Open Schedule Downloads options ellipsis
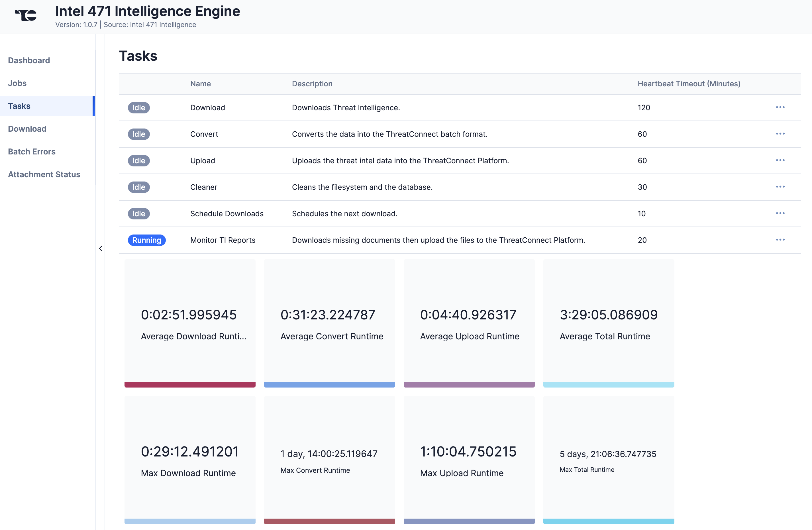Screen dimensions: 812x530 [x=780, y=213]
